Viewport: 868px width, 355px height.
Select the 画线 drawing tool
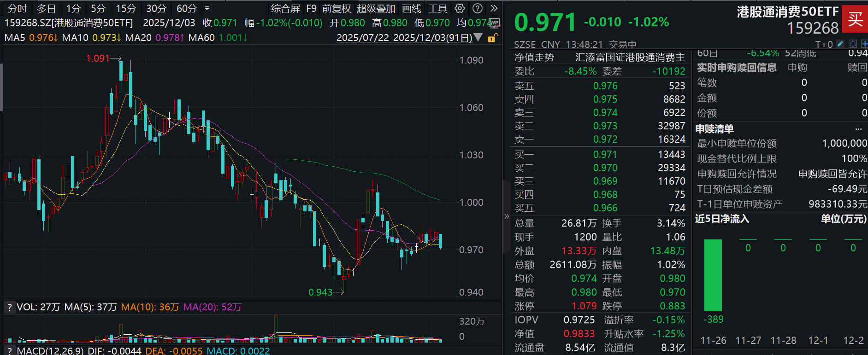412,8
